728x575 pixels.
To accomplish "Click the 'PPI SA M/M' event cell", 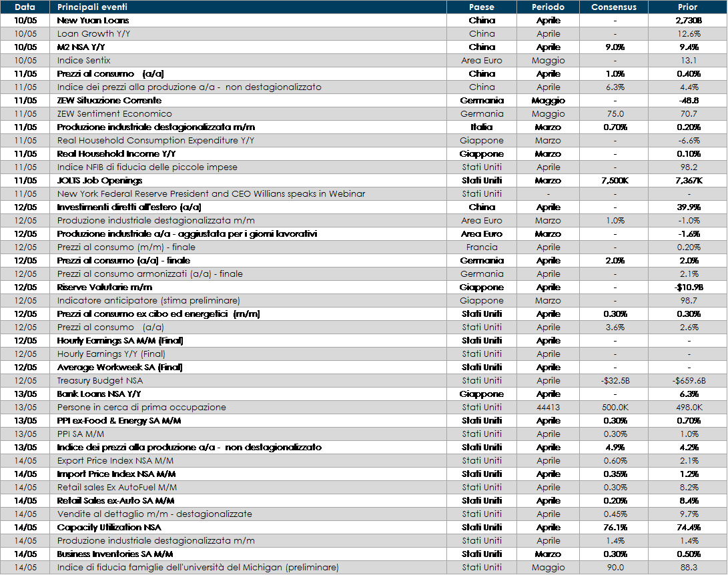I will coord(81,434).
